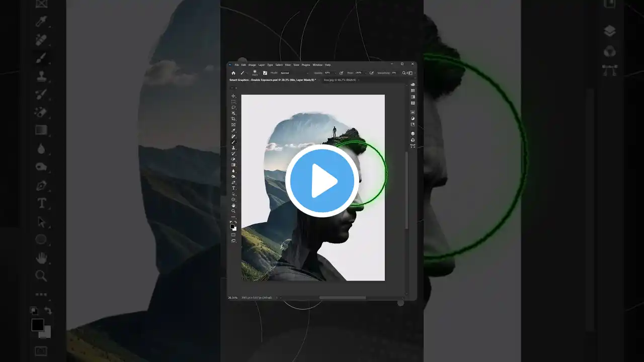
Task: Select the Zoom tool in the tools panel
Action: click(x=233, y=211)
